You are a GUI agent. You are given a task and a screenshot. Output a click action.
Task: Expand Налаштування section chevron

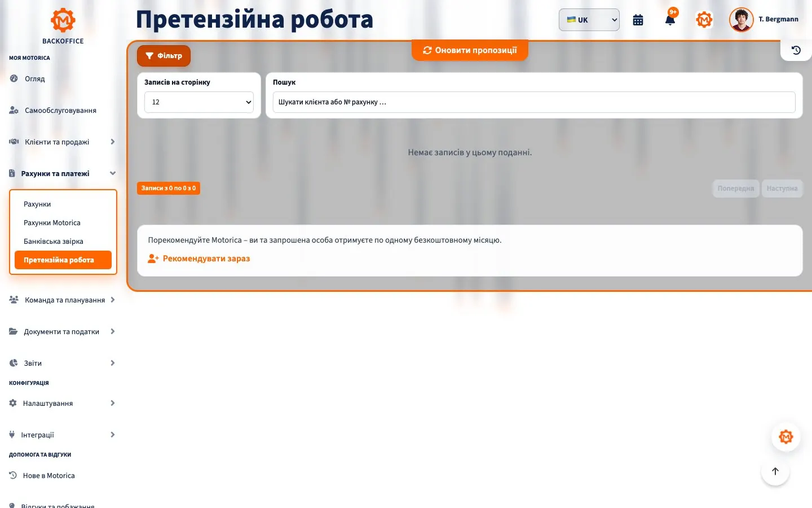pos(113,403)
